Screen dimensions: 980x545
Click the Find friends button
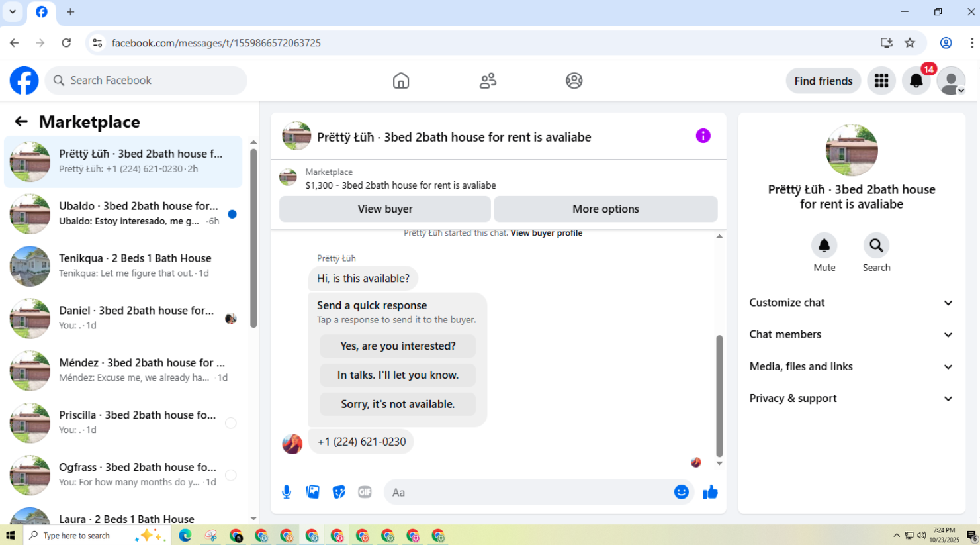[823, 81]
